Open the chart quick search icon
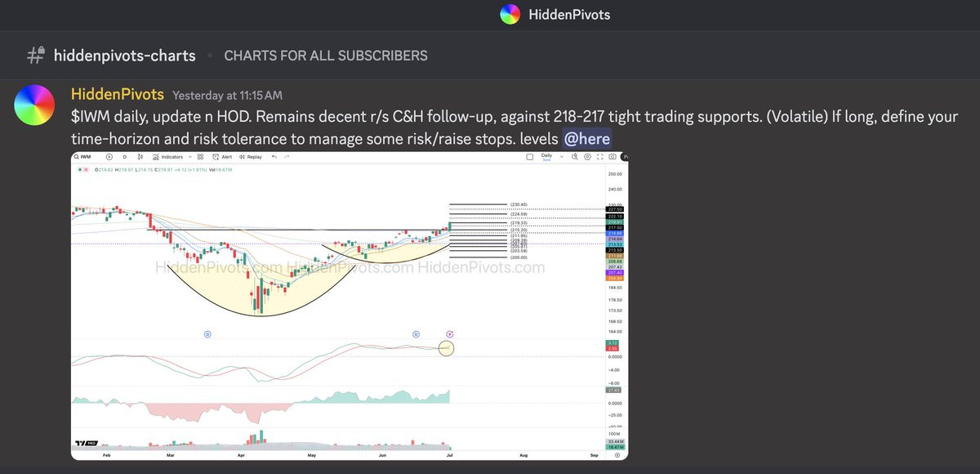The image size is (980, 474). (x=575, y=157)
